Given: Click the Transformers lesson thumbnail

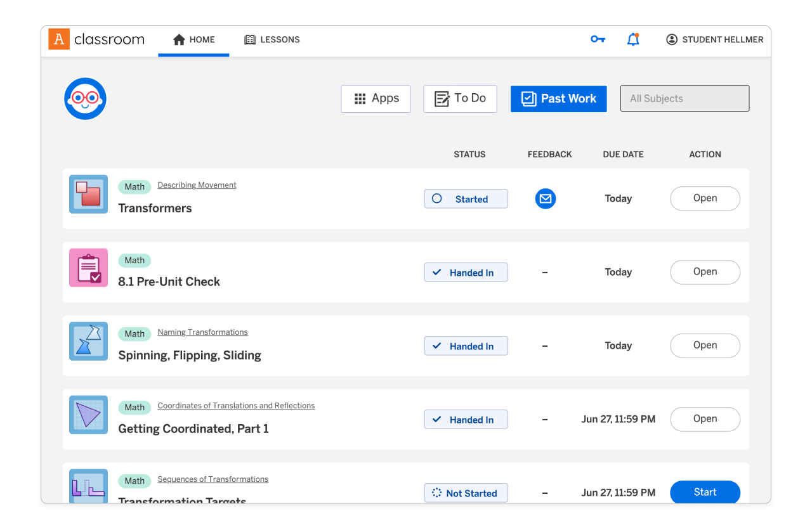Looking at the screenshot, I should point(88,194).
